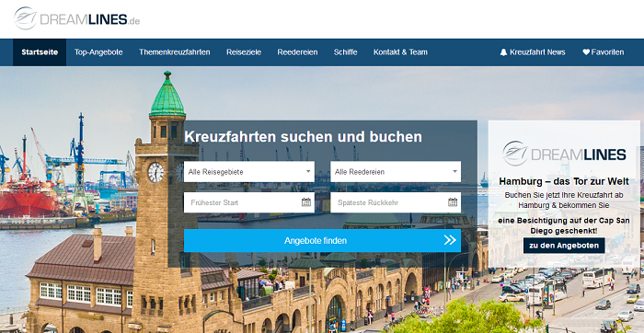Click arrow of the Alle Reedereien combo box

click(454, 172)
